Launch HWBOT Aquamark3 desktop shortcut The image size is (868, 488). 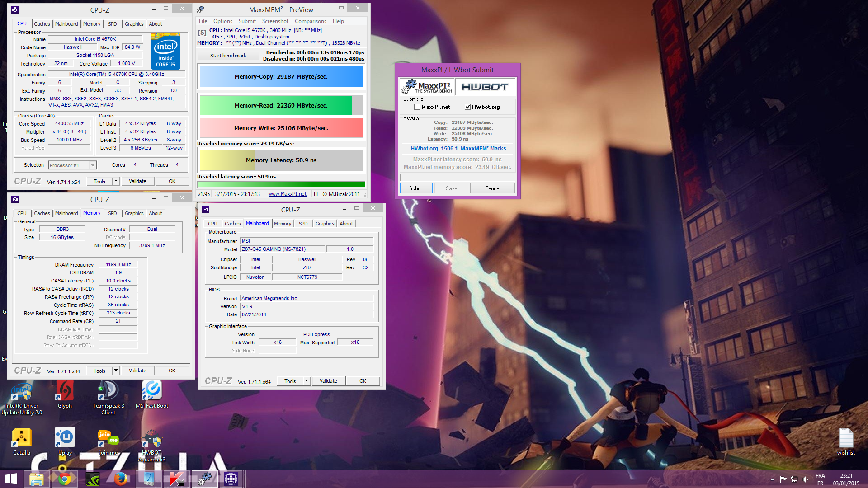tap(152, 445)
